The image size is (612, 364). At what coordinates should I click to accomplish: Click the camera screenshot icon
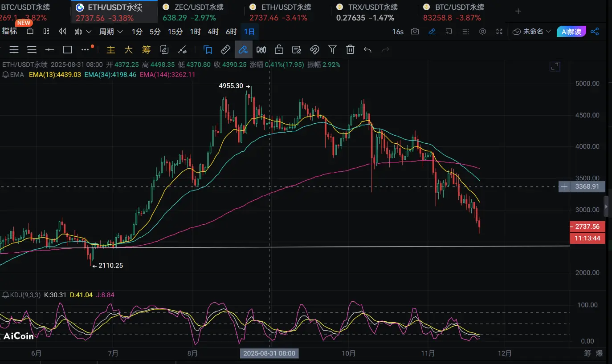click(x=415, y=32)
